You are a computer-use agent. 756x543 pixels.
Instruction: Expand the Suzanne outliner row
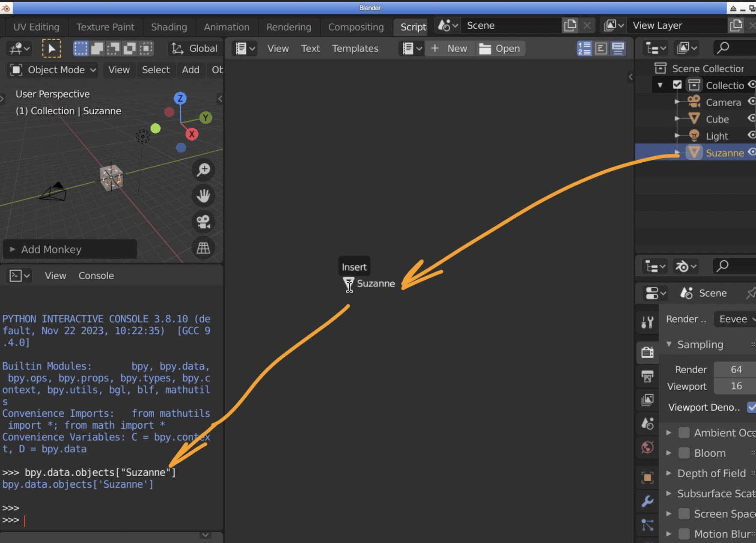click(677, 152)
